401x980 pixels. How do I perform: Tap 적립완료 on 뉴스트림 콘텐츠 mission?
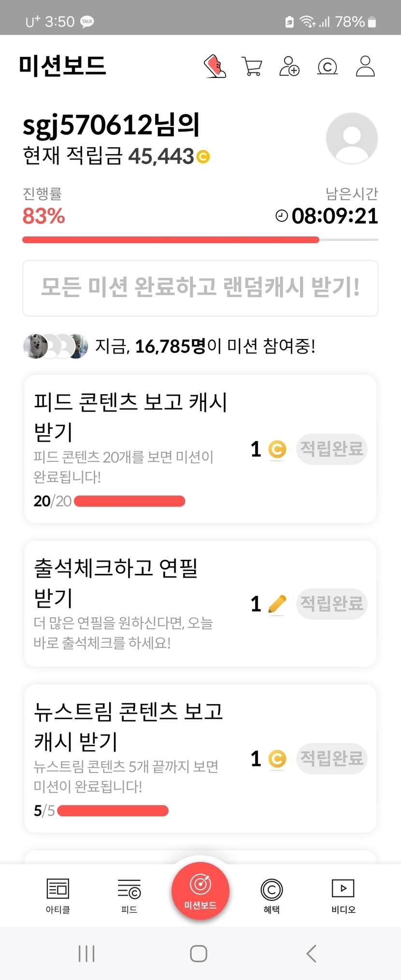[x=331, y=758]
